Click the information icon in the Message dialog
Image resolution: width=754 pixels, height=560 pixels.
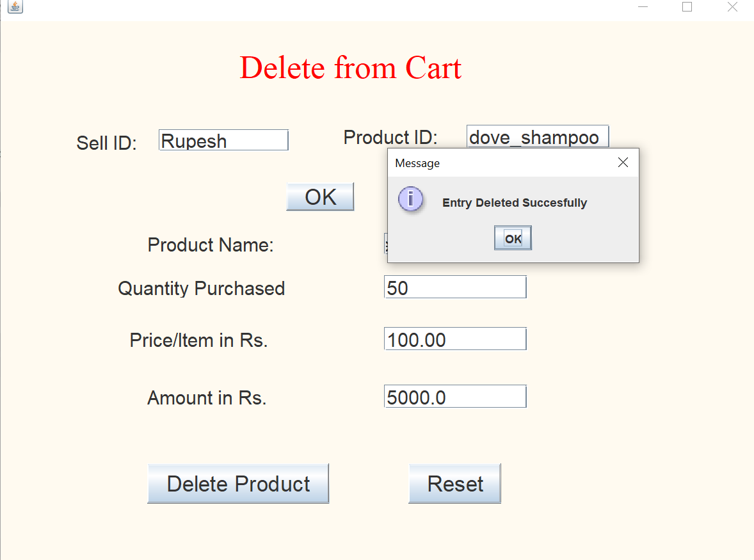point(410,199)
